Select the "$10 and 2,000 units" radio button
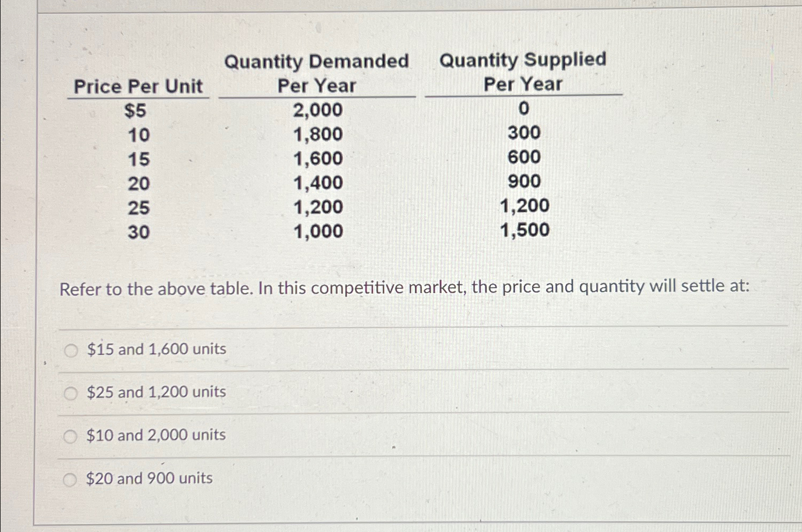This screenshot has width=802, height=532. (x=71, y=436)
